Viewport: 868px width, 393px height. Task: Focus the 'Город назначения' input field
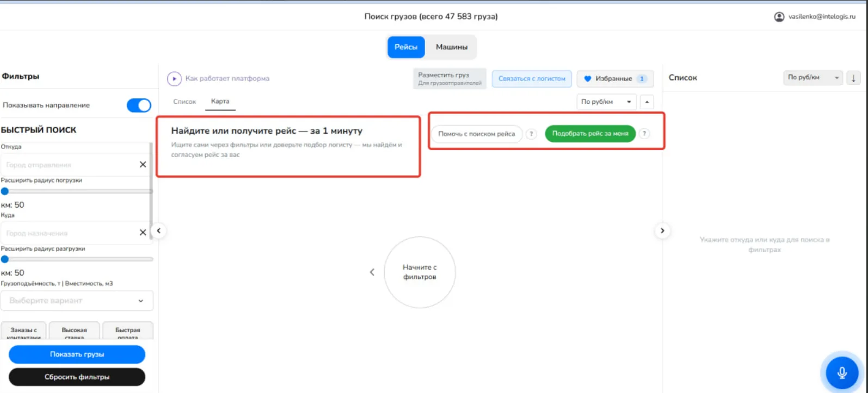tap(70, 233)
